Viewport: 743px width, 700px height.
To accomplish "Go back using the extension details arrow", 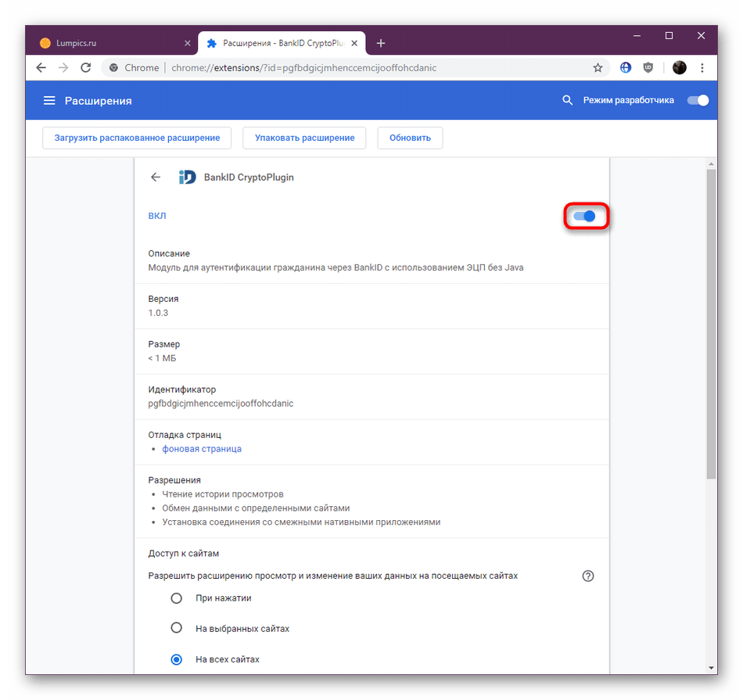I will point(156,178).
